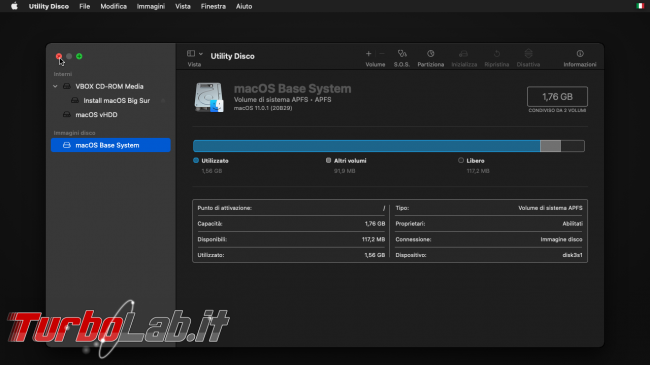Viewport: 650px width, 365px height.
Task: Click the Punto di attivazione row
Action: coord(291,208)
